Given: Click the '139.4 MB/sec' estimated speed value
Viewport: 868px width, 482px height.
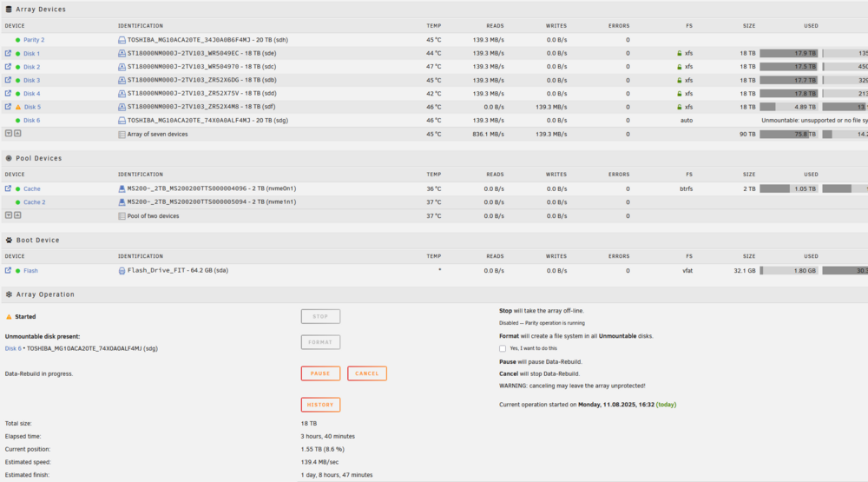Looking at the screenshot, I should pos(319,462).
